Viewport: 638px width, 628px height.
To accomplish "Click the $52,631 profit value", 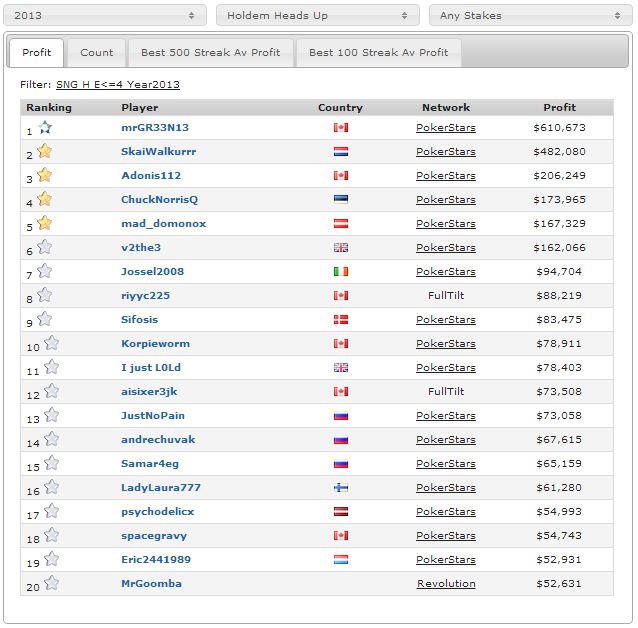I will click(559, 584).
